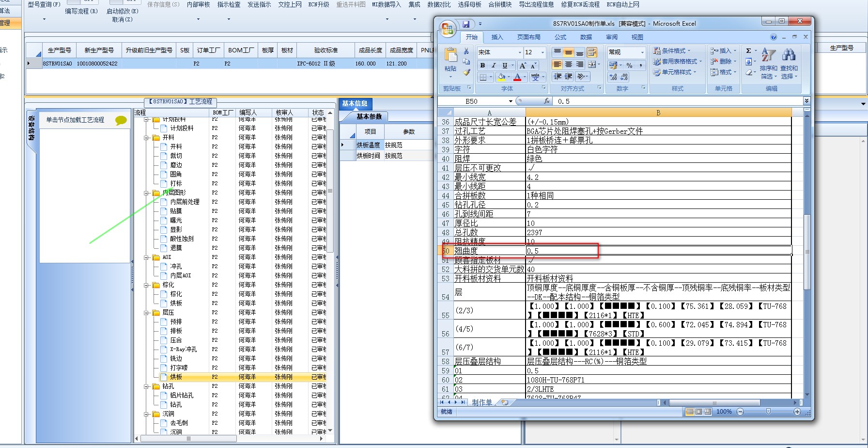The image size is (868, 448).
Task: Increase font size with the larger A
Action: click(523, 65)
